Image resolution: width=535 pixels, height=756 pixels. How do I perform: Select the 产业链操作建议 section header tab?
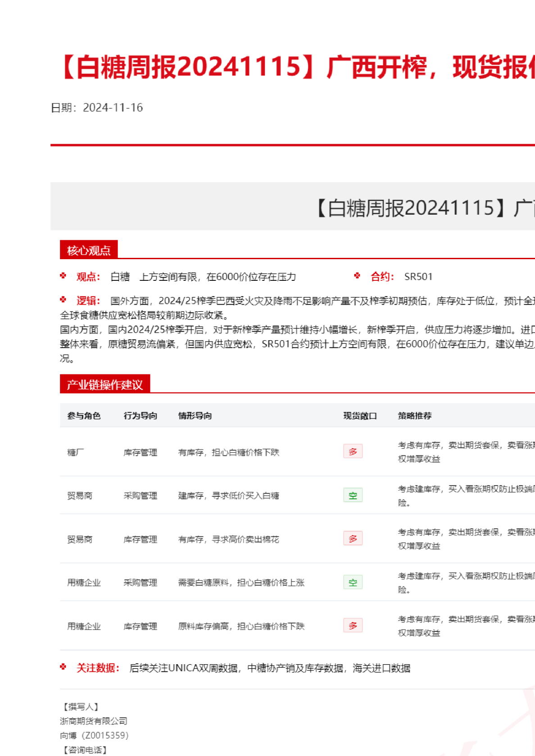coord(104,384)
